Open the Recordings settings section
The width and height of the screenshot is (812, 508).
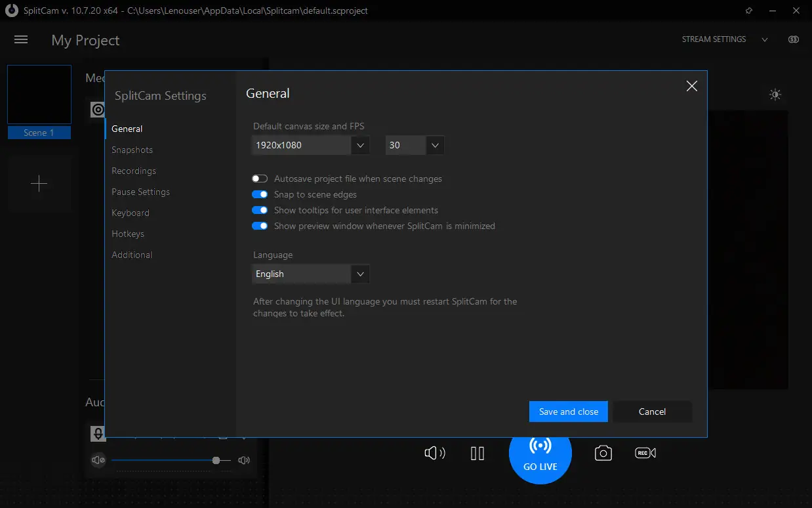134,171
